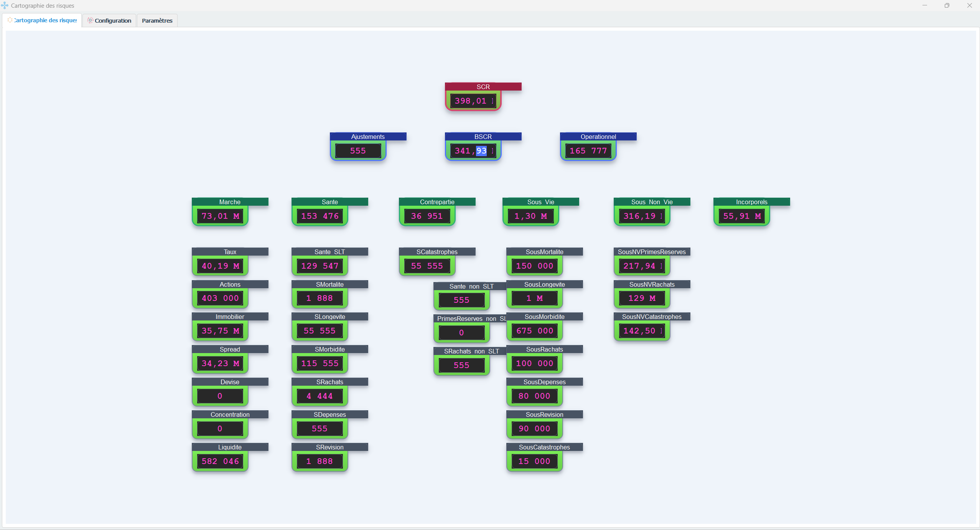980x530 pixels.
Task: Select the Incorporels node header
Action: [752, 202]
